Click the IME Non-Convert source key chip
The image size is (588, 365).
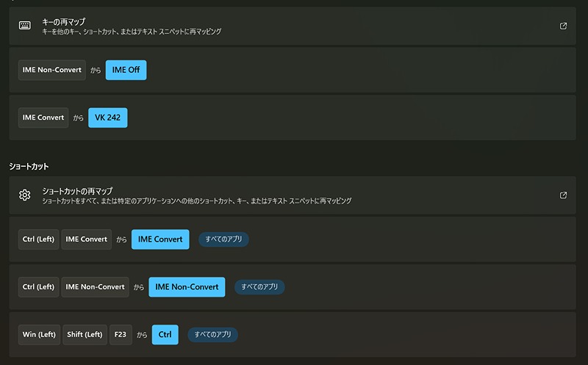tap(51, 70)
